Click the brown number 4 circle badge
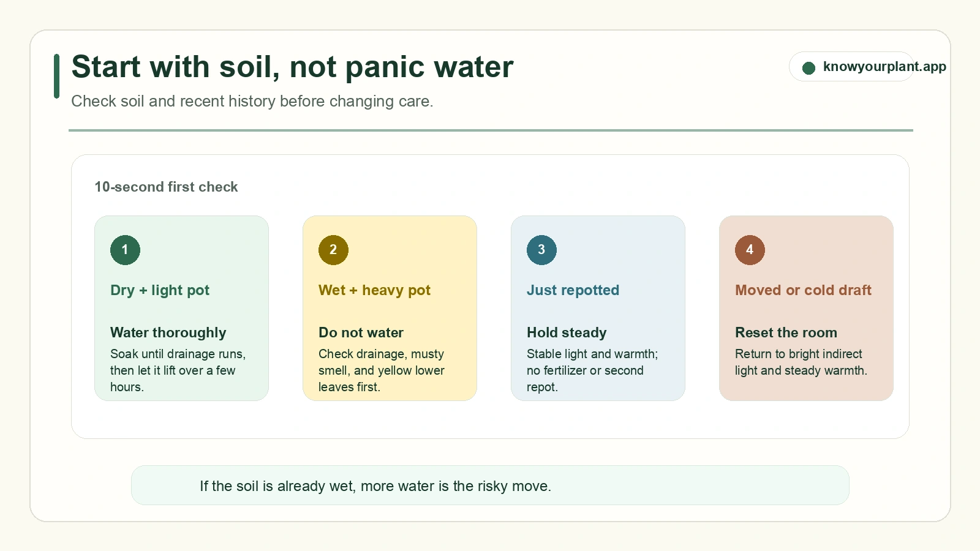Viewport: 980px width, 551px height. tap(750, 250)
